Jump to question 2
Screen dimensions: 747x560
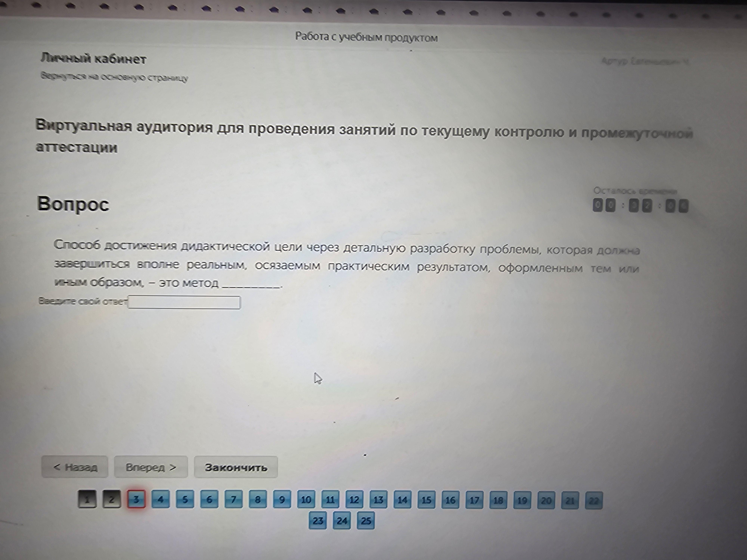coord(112,499)
